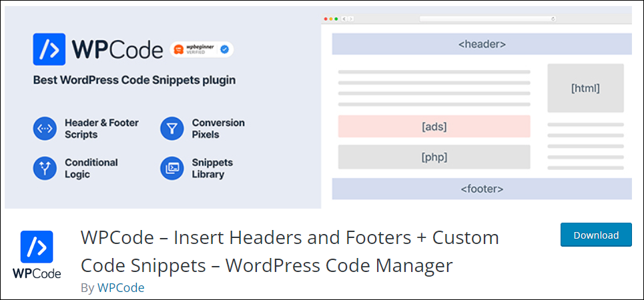644x300 pixels.
Task: Click the large WPCode logo icon in banner
Action: (x=49, y=49)
